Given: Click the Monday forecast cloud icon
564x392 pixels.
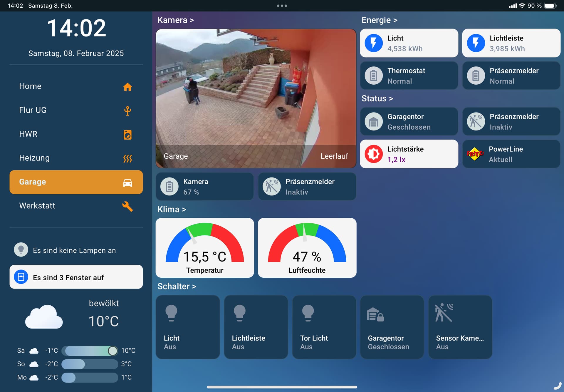Looking at the screenshot, I should coord(34,377).
